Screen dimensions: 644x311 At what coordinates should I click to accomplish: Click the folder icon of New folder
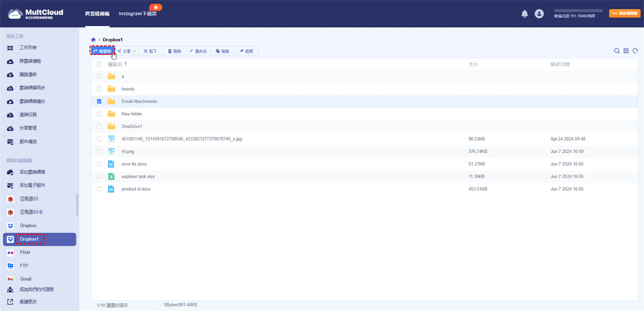click(112, 114)
